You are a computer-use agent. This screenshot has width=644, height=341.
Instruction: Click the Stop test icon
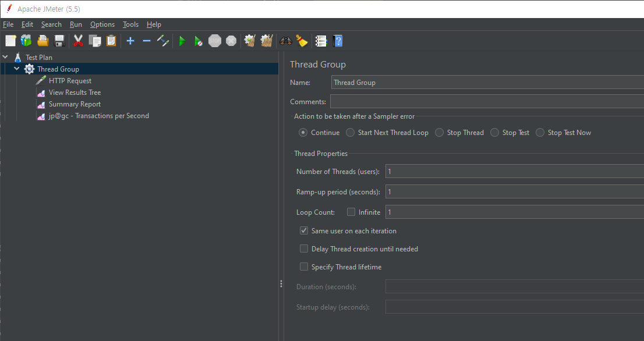tap(215, 41)
